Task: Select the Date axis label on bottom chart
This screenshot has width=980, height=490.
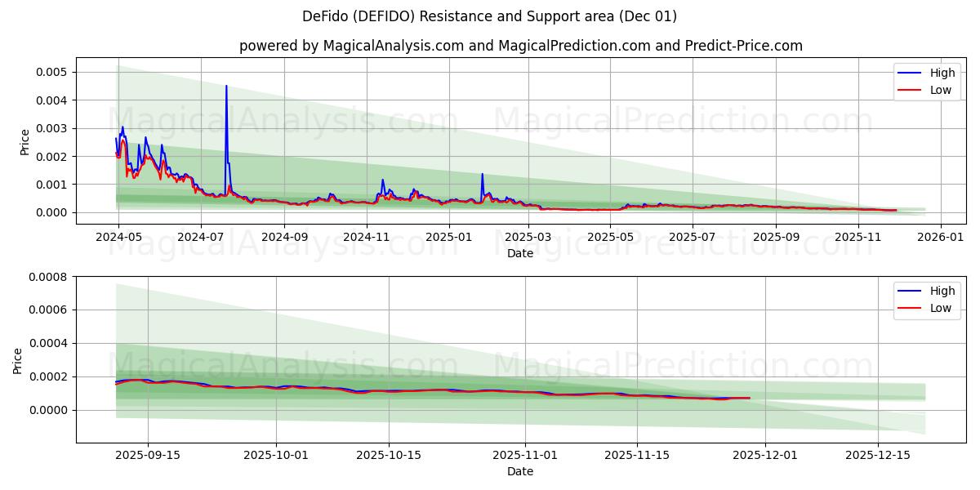Action: tap(519, 471)
